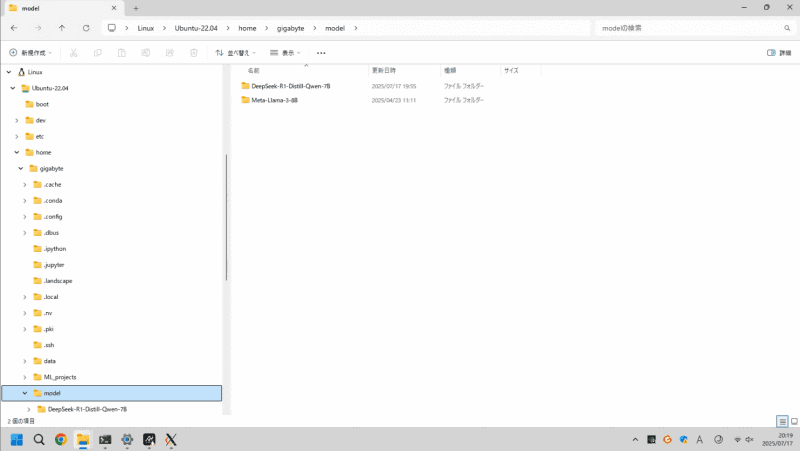Go back using the back arrow
The height and width of the screenshot is (451, 800).
click(14, 28)
